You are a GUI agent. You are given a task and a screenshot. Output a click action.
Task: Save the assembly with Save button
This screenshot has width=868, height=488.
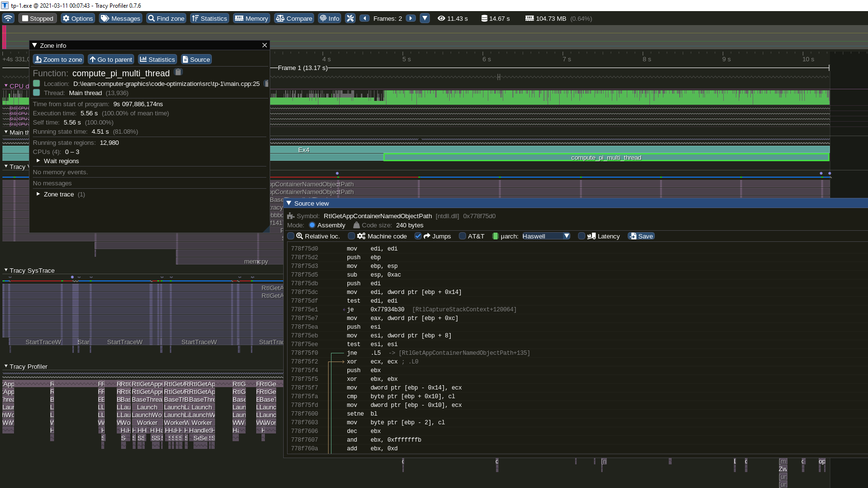[641, 236]
